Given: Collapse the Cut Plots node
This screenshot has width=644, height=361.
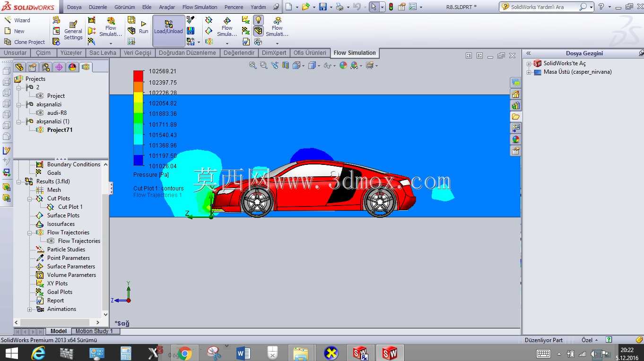Looking at the screenshot, I should 30,198.
